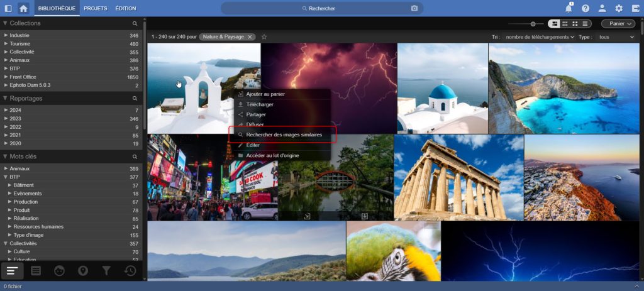Switch to list view layout

click(586, 24)
